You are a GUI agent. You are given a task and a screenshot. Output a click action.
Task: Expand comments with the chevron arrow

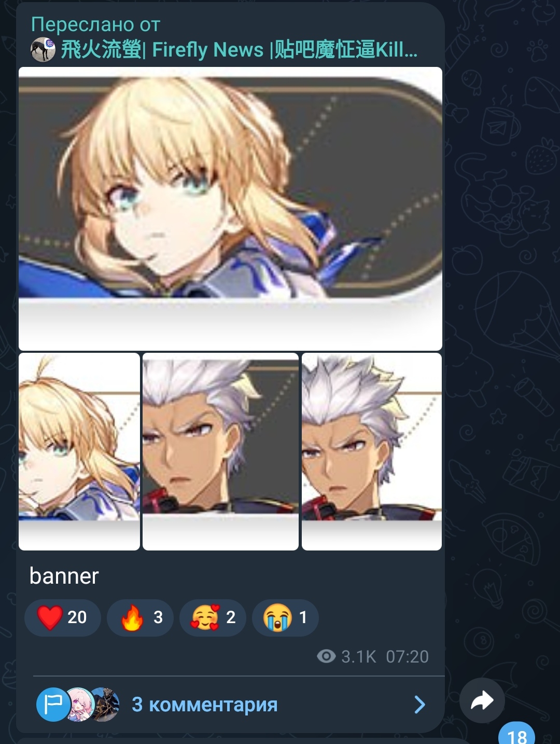pos(420,705)
